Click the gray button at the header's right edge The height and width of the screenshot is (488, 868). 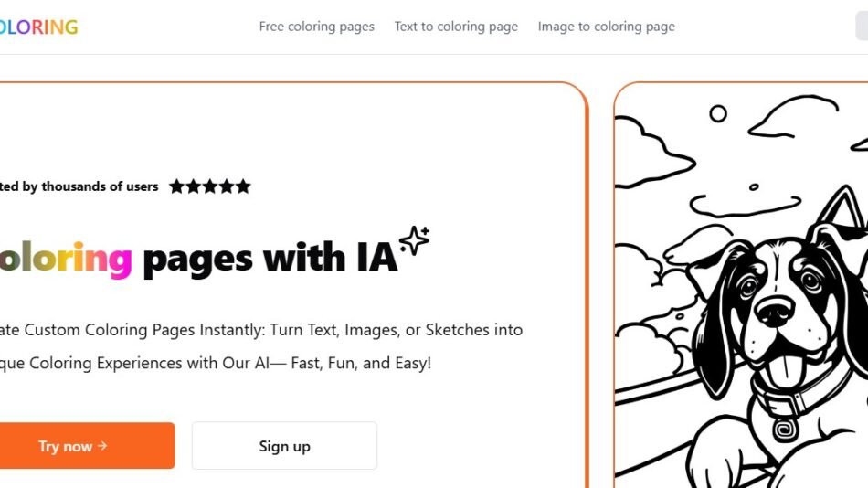(861, 27)
